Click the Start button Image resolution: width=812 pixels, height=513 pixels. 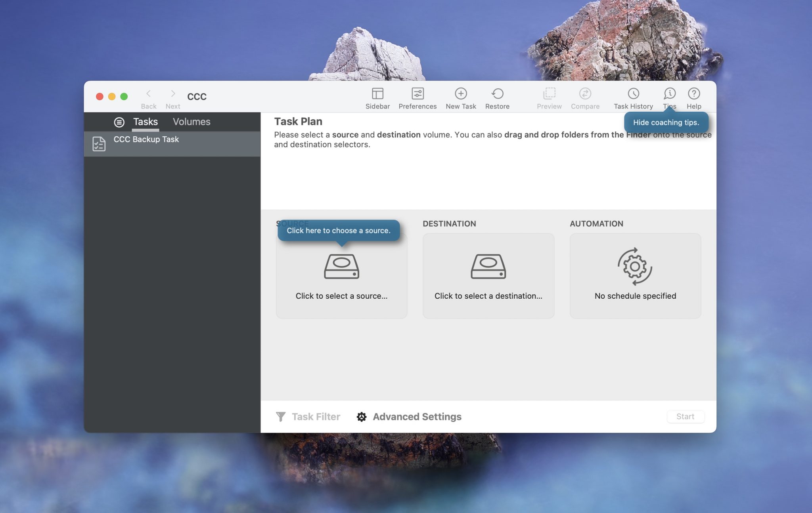[685, 416]
